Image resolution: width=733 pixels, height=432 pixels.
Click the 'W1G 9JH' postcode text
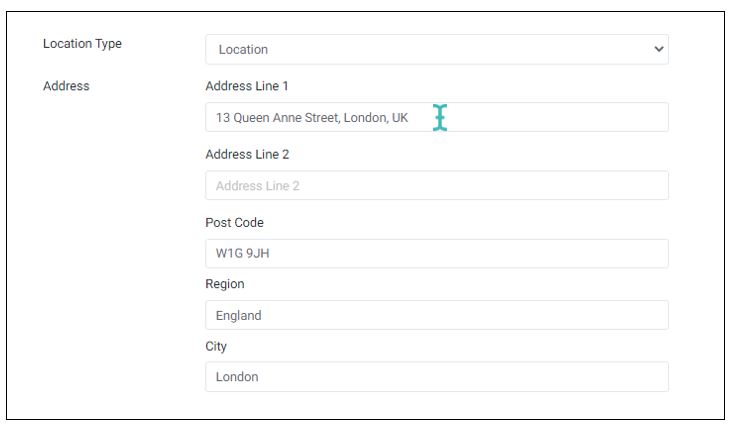click(x=243, y=253)
